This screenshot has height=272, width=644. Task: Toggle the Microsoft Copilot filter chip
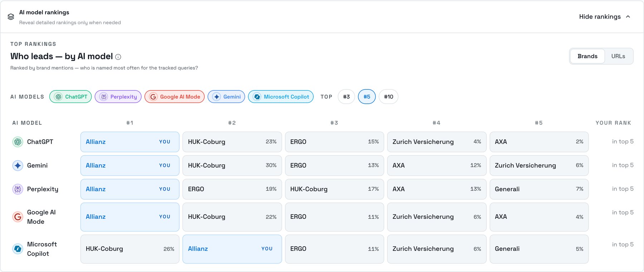point(281,97)
